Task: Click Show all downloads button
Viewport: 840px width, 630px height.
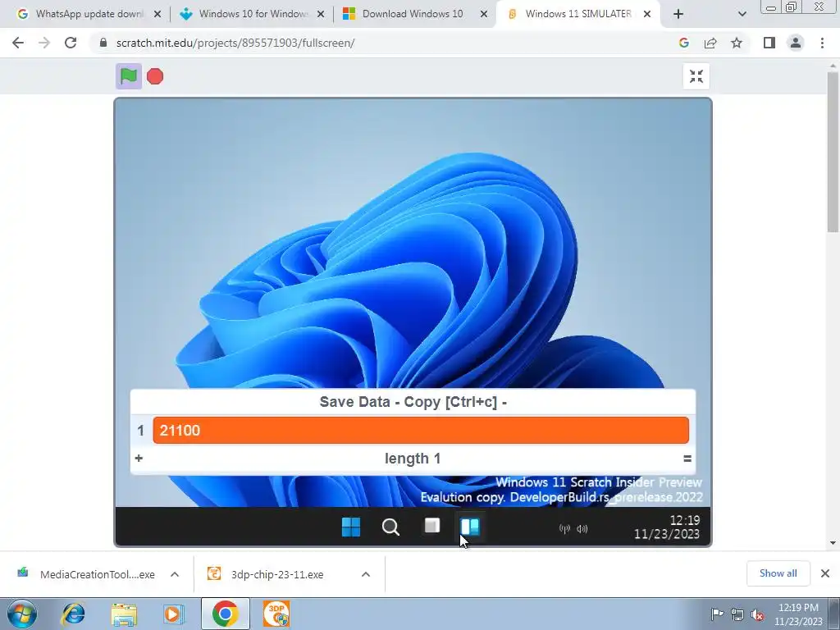Action: tap(778, 573)
